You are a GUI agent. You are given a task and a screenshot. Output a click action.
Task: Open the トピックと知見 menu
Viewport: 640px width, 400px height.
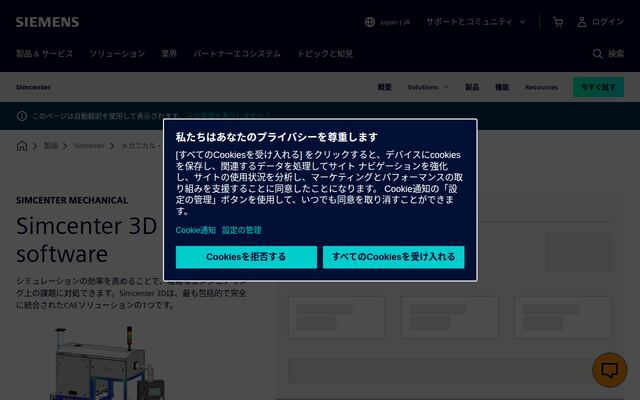[325, 54]
